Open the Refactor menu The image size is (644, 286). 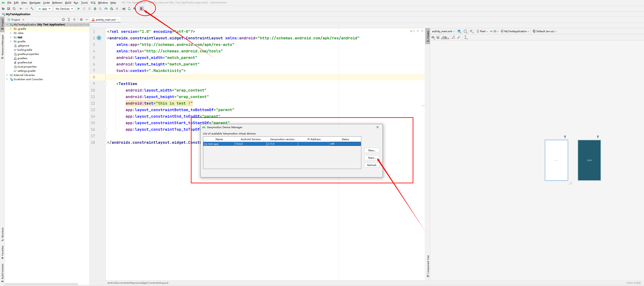pos(57,3)
